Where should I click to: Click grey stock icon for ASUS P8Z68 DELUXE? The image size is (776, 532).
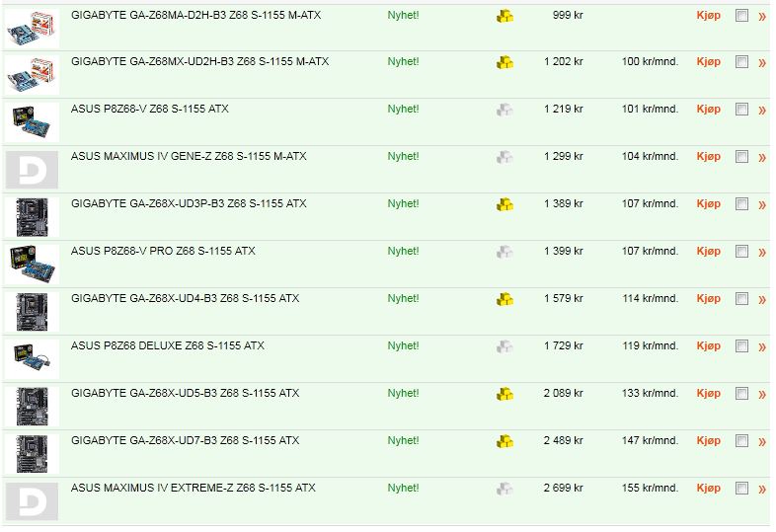[504, 346]
